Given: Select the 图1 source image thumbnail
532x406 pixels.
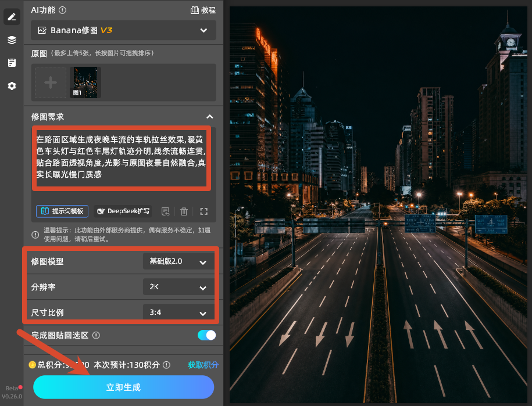Looking at the screenshot, I should point(85,82).
